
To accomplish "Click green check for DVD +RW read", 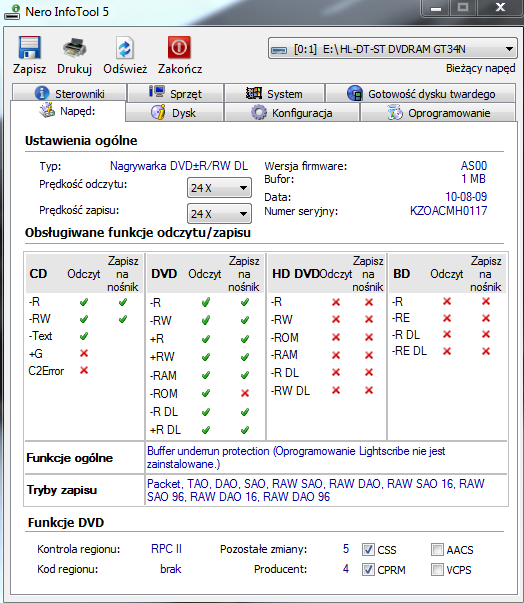I will click(x=206, y=357).
